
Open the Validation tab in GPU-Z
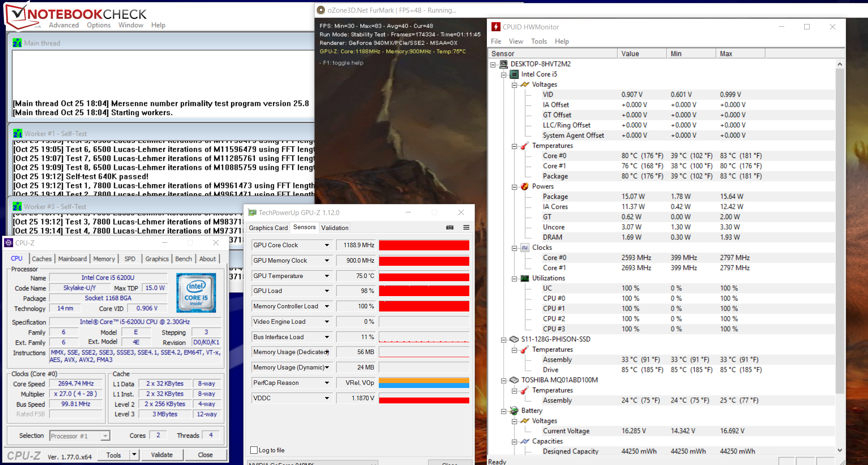point(335,228)
